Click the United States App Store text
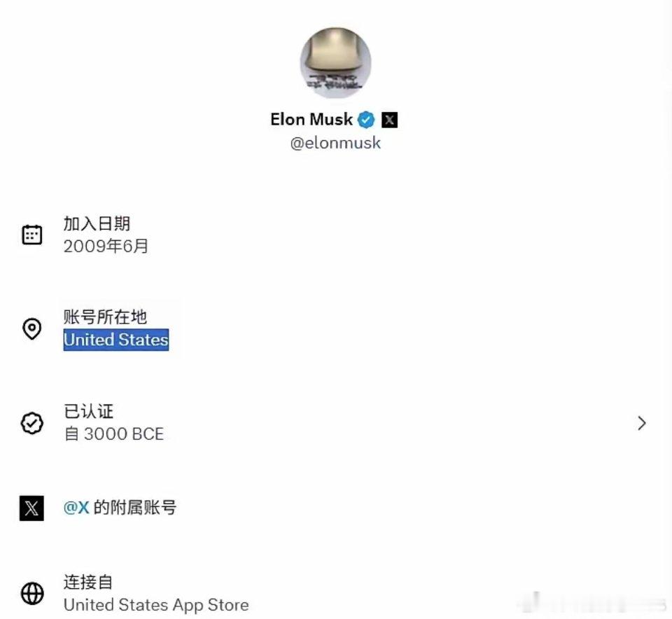672x619 pixels. (155, 604)
